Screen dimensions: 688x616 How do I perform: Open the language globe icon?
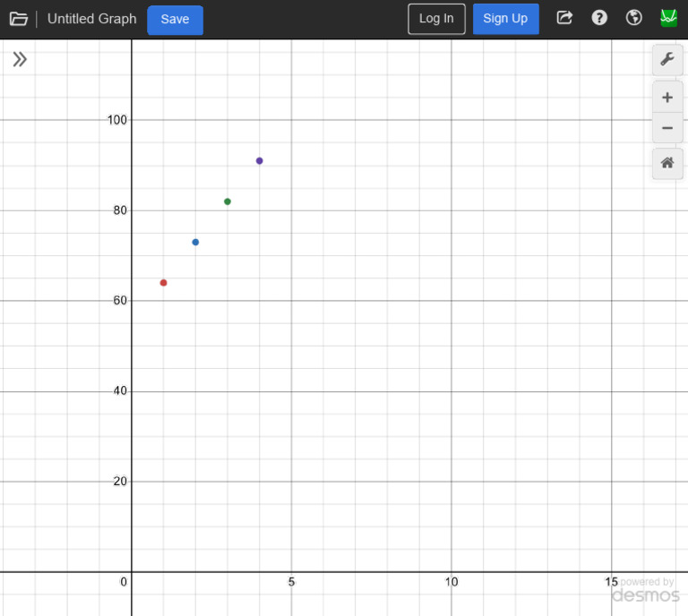click(633, 18)
